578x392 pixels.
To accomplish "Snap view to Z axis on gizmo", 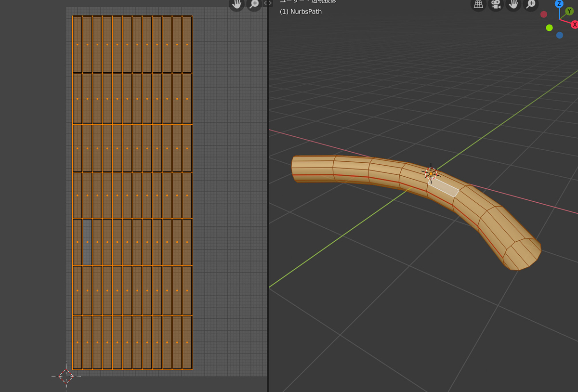I will pos(559,4).
